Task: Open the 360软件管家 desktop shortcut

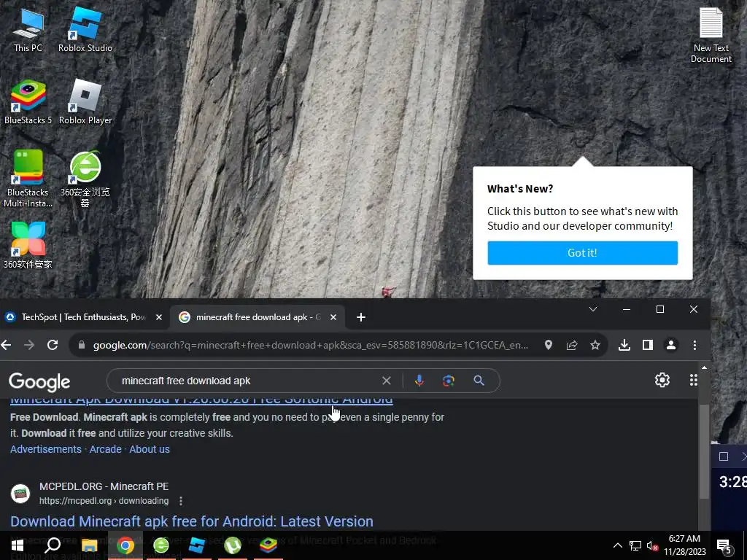Action: [x=28, y=245]
